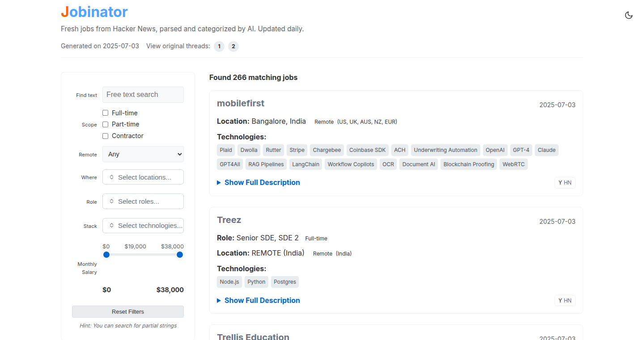Open original thread 1
The height and width of the screenshot is (340, 644).
pyautogui.click(x=219, y=46)
